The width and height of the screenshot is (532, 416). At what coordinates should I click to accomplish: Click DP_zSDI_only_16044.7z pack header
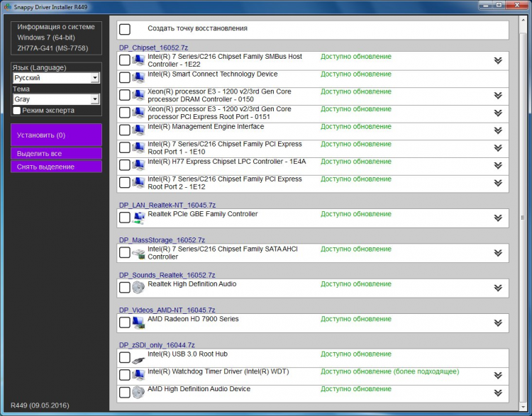(x=157, y=345)
